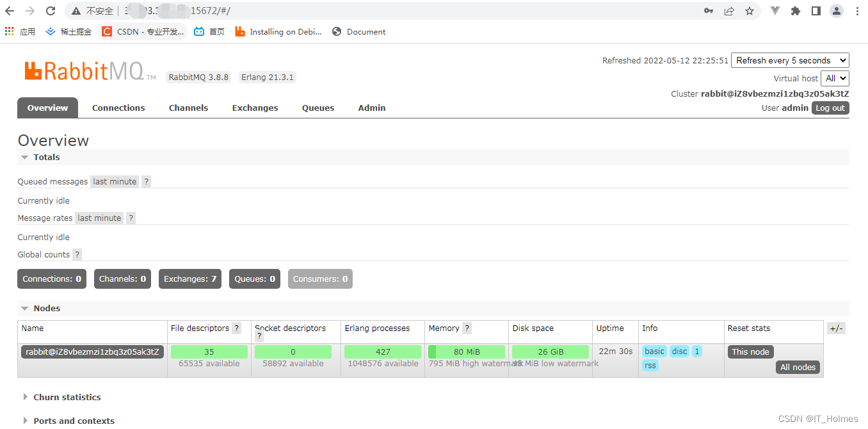868x429 pixels.
Task: Switch to the Channels tab
Action: [188, 108]
